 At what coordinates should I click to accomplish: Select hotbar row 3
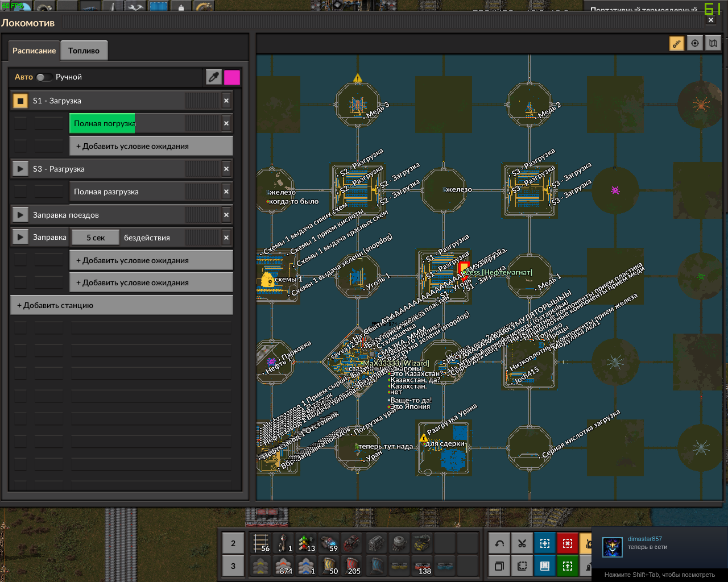(233, 566)
